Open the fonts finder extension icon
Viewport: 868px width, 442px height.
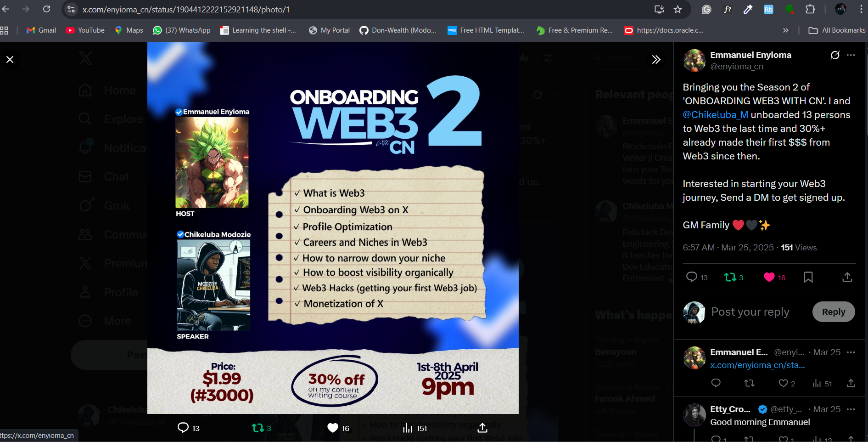728,9
